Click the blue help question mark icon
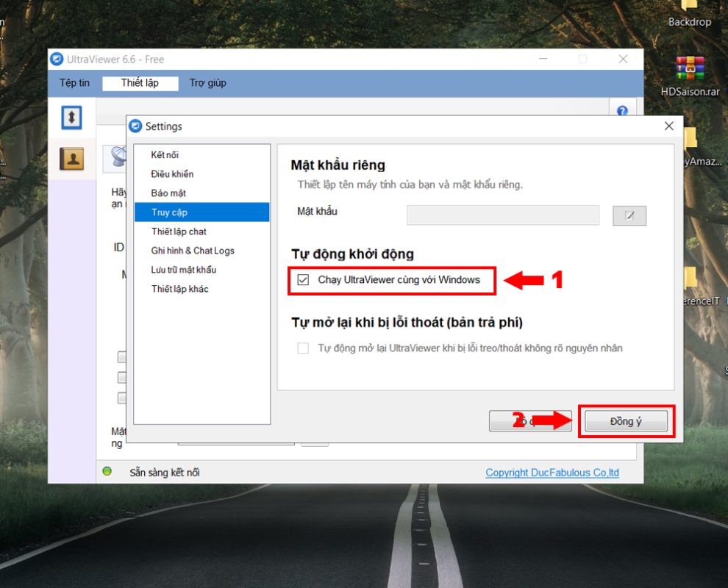Viewport: 728px width, 588px height. pos(622,110)
